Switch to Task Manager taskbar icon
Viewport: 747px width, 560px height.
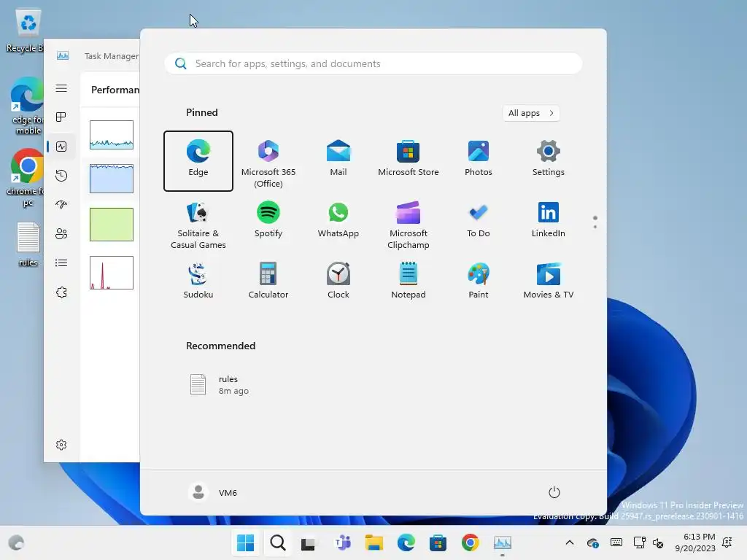point(502,542)
